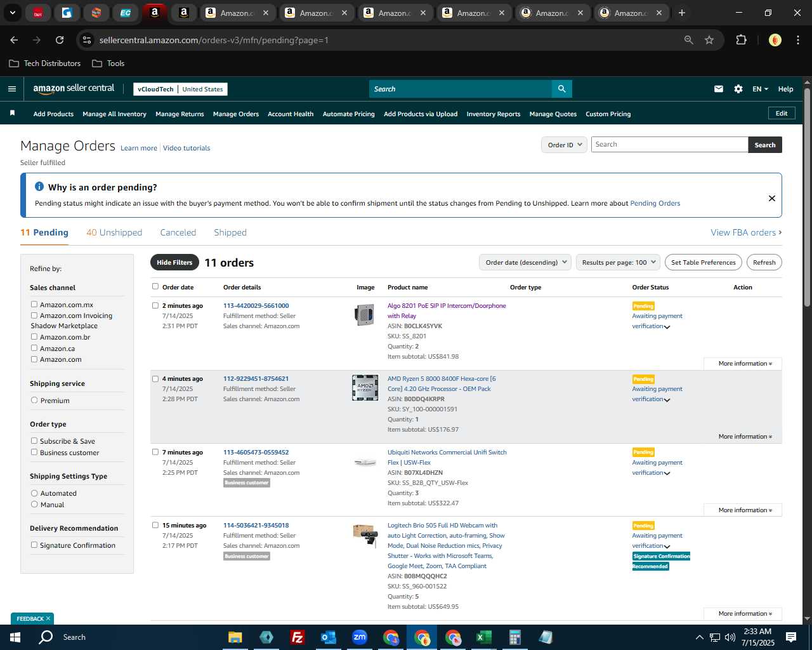Screen dimensions: 812x650
Task: Open the Order date (descending) sort dropdown
Action: point(525,262)
